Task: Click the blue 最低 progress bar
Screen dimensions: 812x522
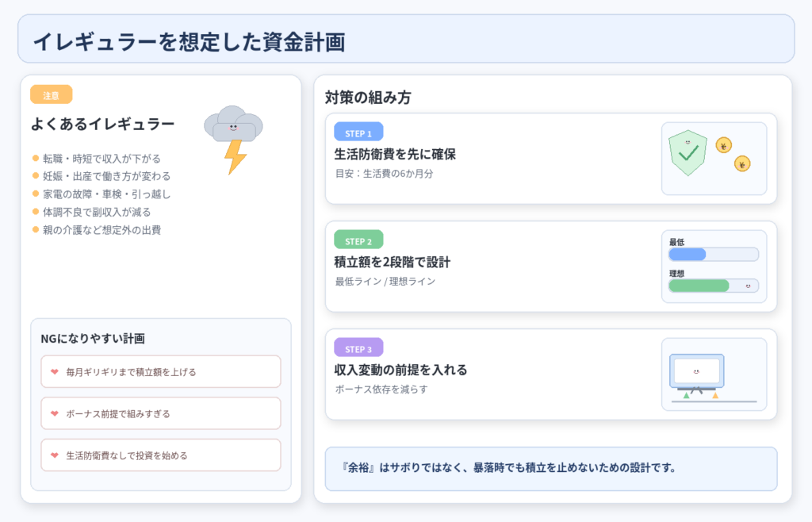Action: point(688,255)
